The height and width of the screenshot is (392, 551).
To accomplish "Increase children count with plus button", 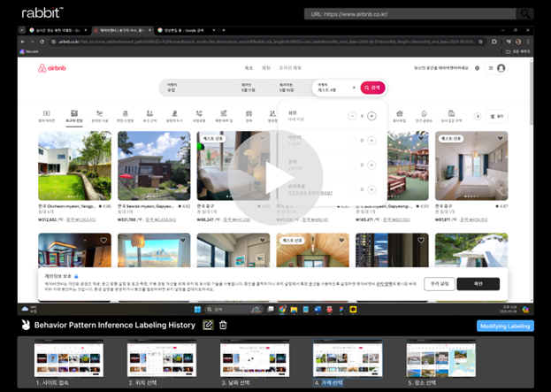I will coord(371,141).
